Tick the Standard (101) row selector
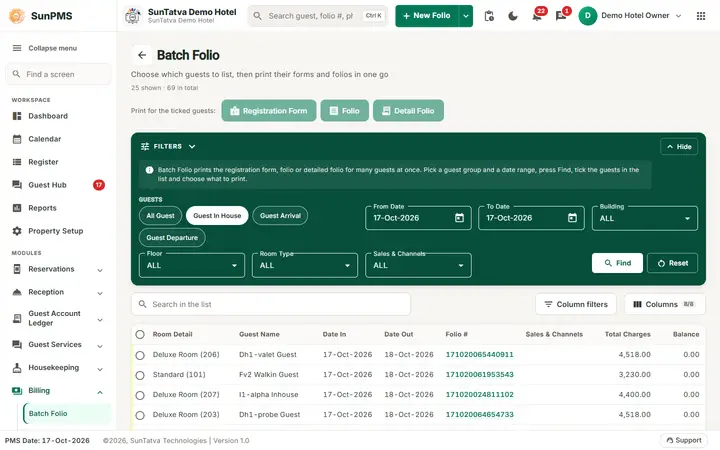Screen dimensions: 720x450 (140, 375)
